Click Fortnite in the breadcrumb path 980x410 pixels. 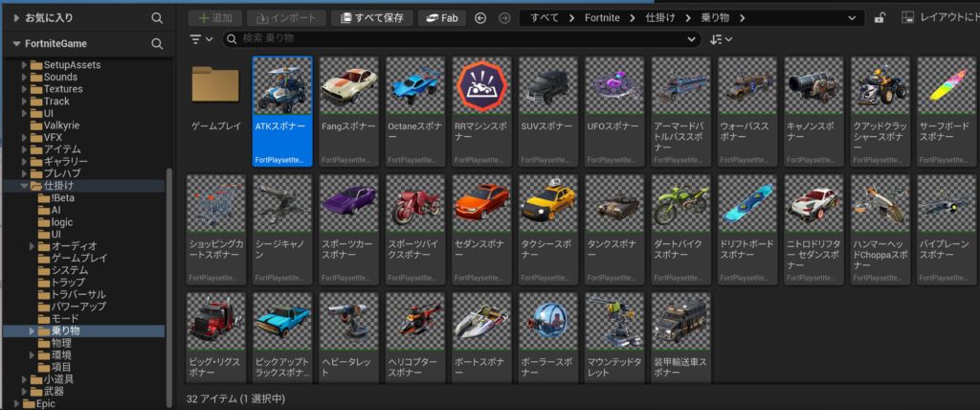pyautogui.click(x=602, y=17)
